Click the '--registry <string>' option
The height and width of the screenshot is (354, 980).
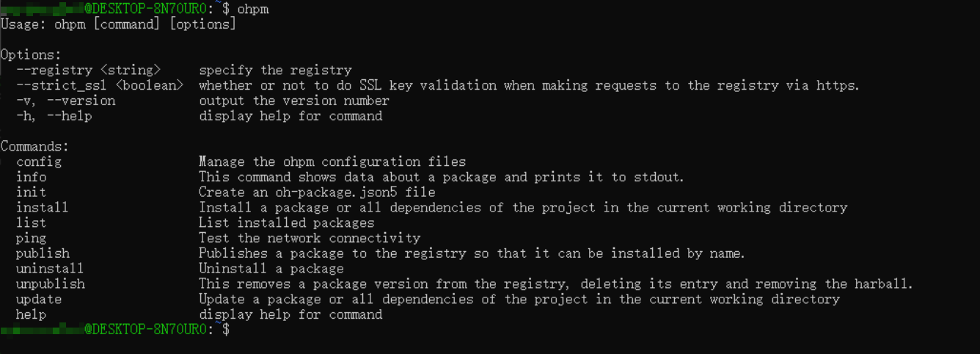coord(88,71)
